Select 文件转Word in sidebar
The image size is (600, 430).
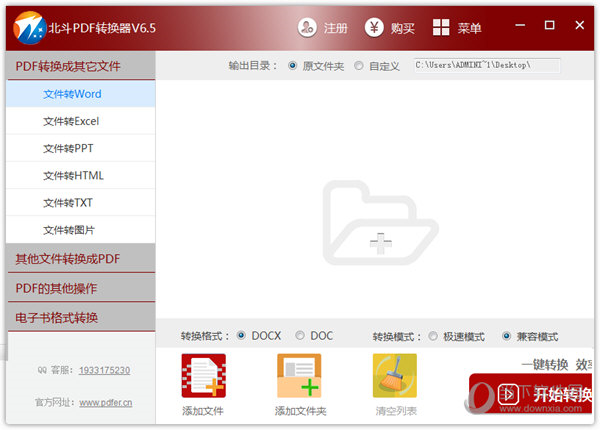(81, 94)
